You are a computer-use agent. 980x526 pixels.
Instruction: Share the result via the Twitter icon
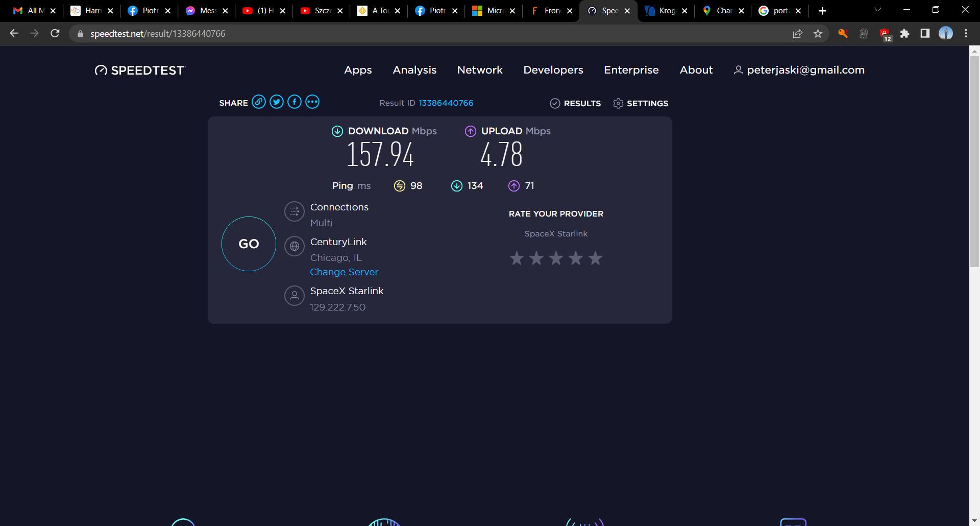pos(277,102)
